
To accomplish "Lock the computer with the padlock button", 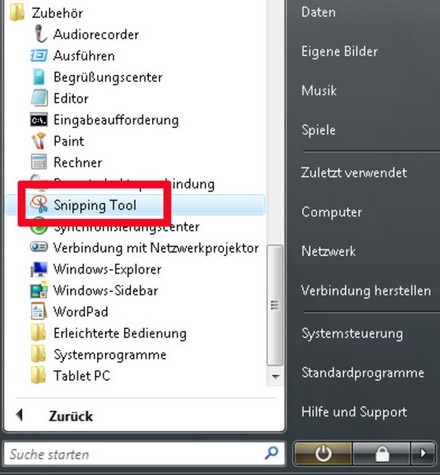I will [382, 454].
